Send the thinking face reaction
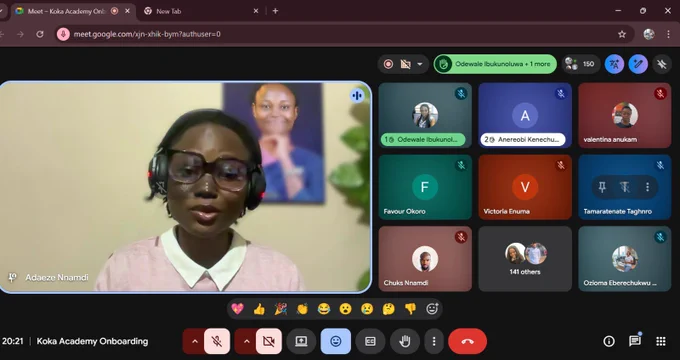This screenshot has height=360, width=680. pos(389,309)
